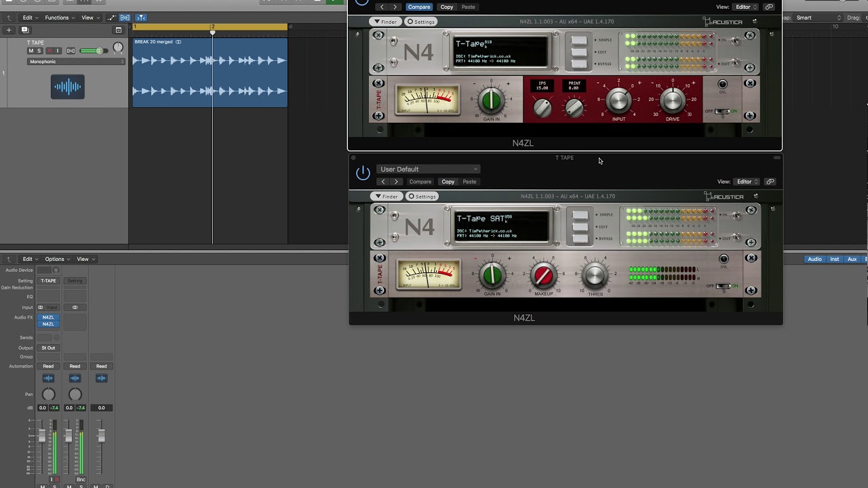Click the global tracks disclosure button

(119, 30)
